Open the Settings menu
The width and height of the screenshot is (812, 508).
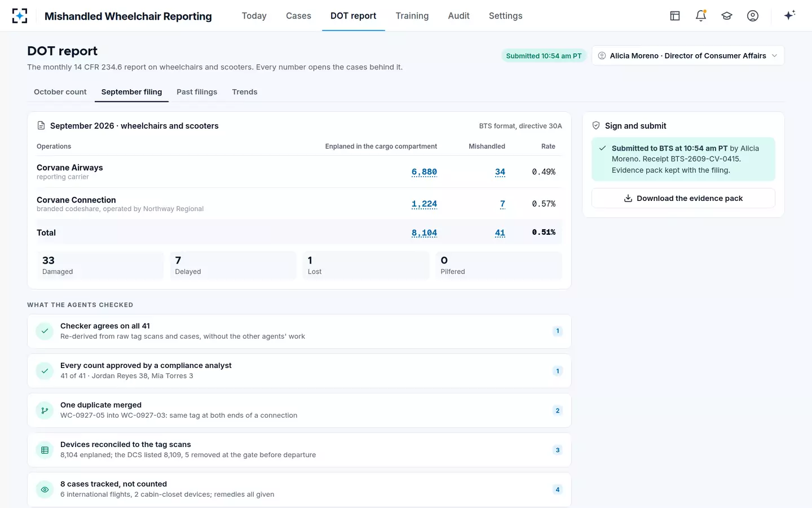coord(506,16)
